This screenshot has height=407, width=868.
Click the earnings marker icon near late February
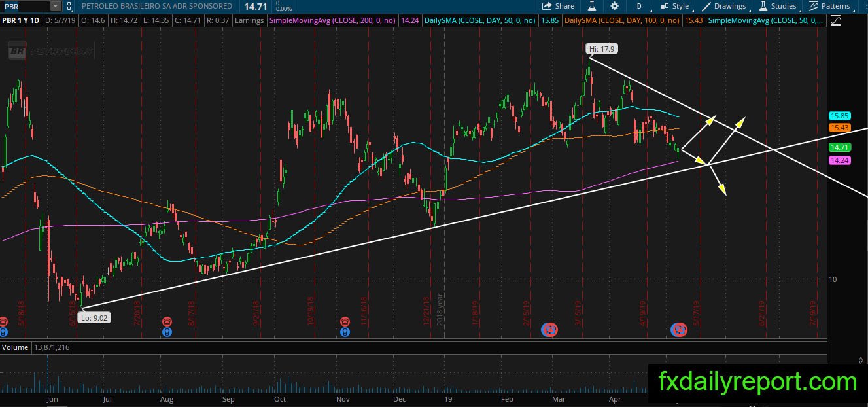point(549,329)
